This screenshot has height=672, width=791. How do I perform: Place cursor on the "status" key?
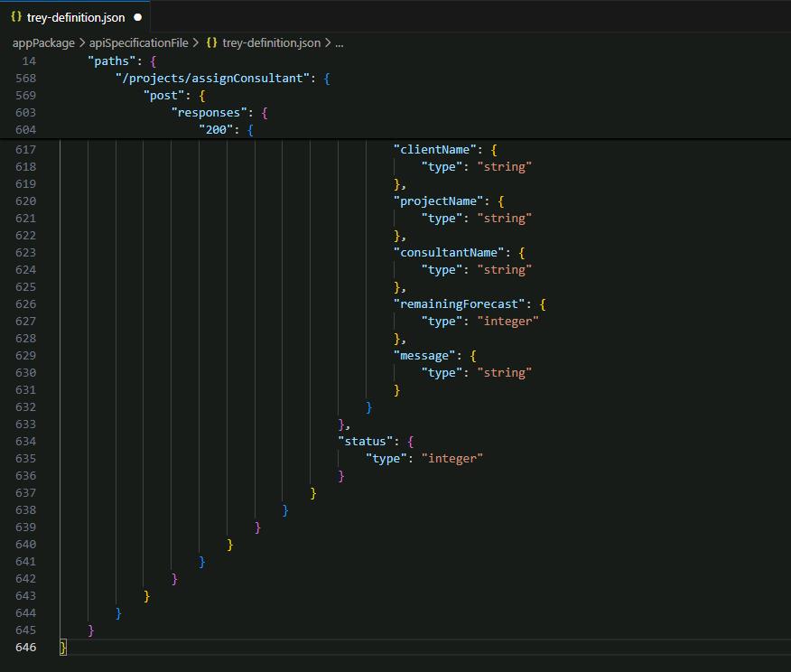[x=365, y=442]
